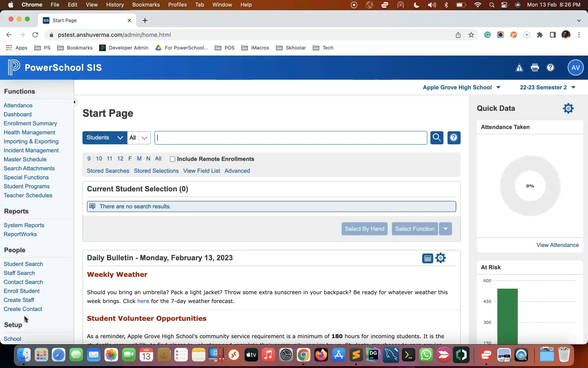588x368 pixels.
Task: Filter students by grade 12
Action: (120, 159)
